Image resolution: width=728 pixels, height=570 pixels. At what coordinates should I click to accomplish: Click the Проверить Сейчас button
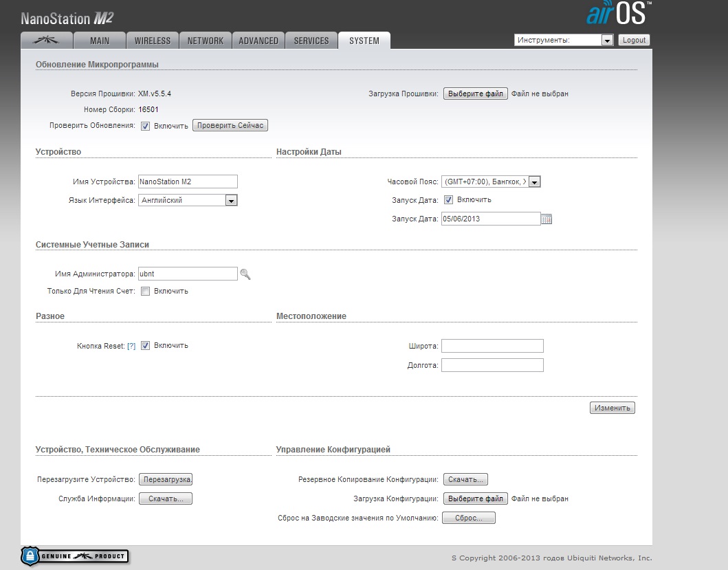[230, 125]
